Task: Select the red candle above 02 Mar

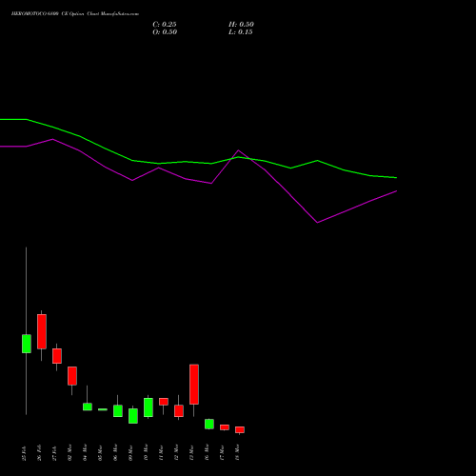Action: coord(72,376)
